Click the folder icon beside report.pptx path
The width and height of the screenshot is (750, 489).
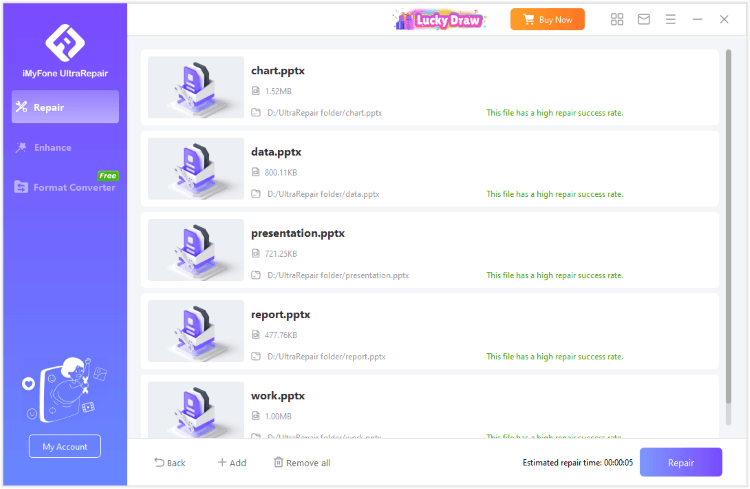coord(256,356)
